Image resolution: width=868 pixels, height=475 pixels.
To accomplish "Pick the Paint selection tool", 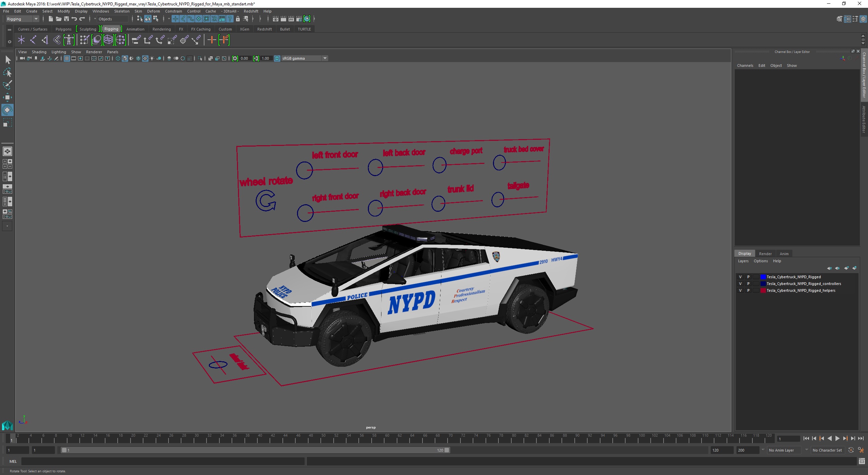I will tap(7, 85).
